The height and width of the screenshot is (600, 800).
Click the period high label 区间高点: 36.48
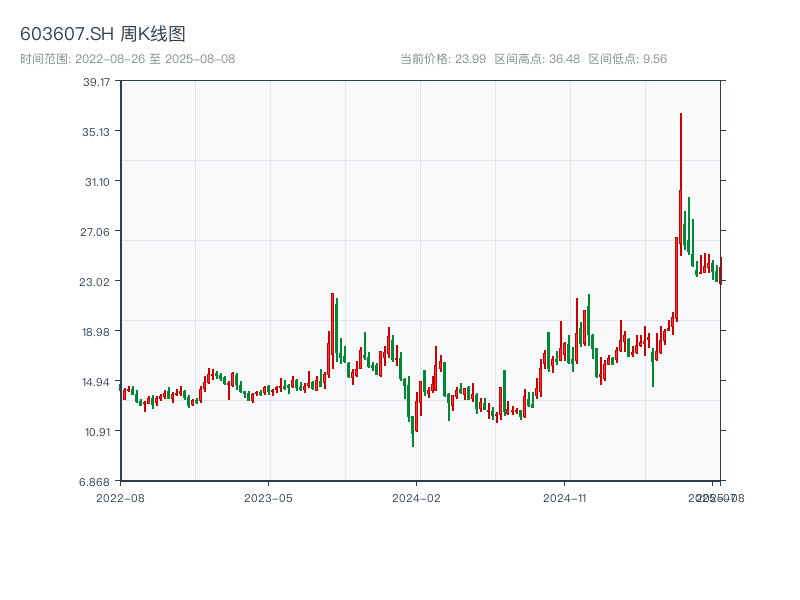coord(537,59)
